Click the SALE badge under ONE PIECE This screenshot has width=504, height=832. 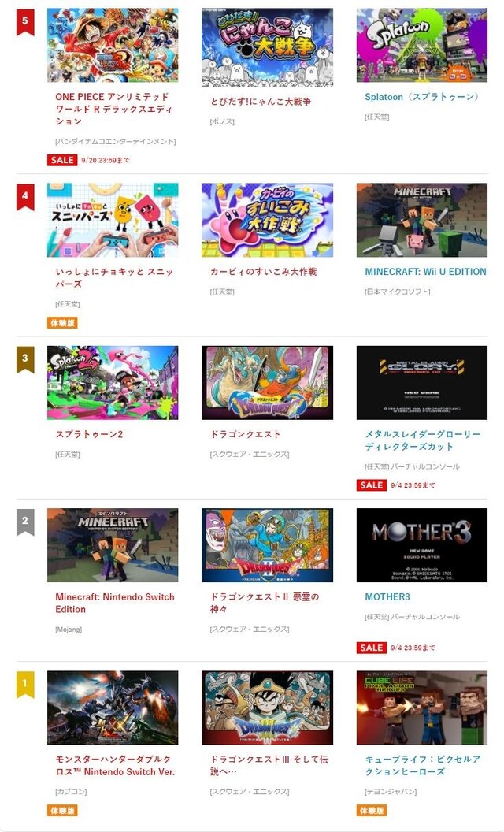tap(62, 160)
